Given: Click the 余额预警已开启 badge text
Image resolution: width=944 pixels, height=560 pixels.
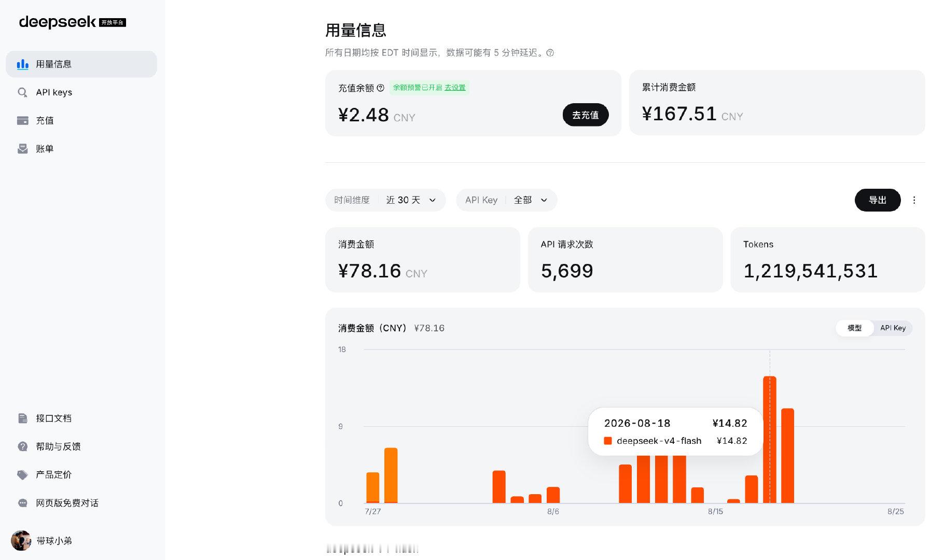Looking at the screenshot, I should pyautogui.click(x=418, y=88).
